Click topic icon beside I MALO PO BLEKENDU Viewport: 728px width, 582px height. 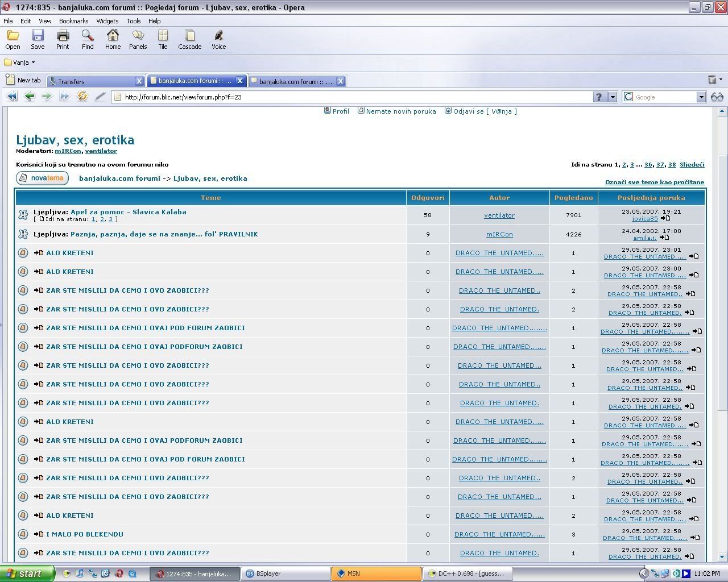[x=23, y=534]
